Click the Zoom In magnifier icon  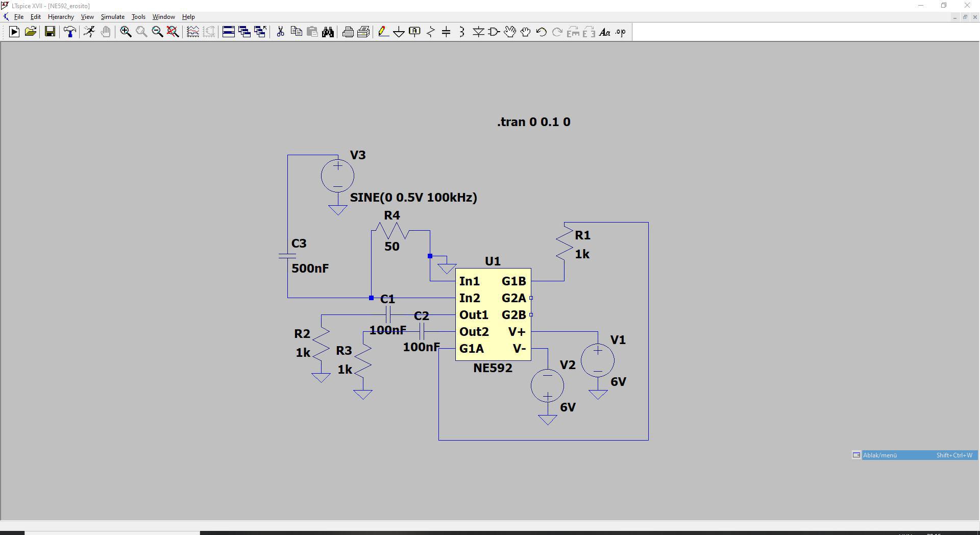tap(126, 32)
